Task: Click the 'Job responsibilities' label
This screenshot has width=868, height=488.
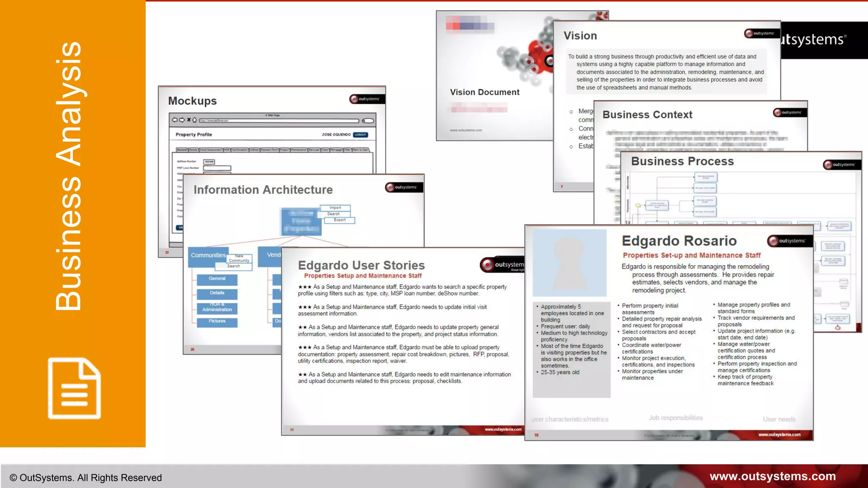Action: coord(676,418)
